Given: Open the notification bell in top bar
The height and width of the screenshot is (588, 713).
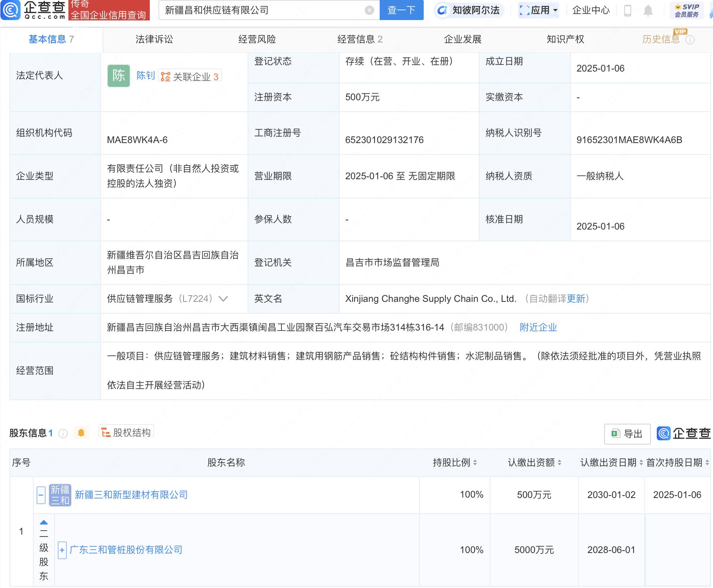Looking at the screenshot, I should pos(648,11).
